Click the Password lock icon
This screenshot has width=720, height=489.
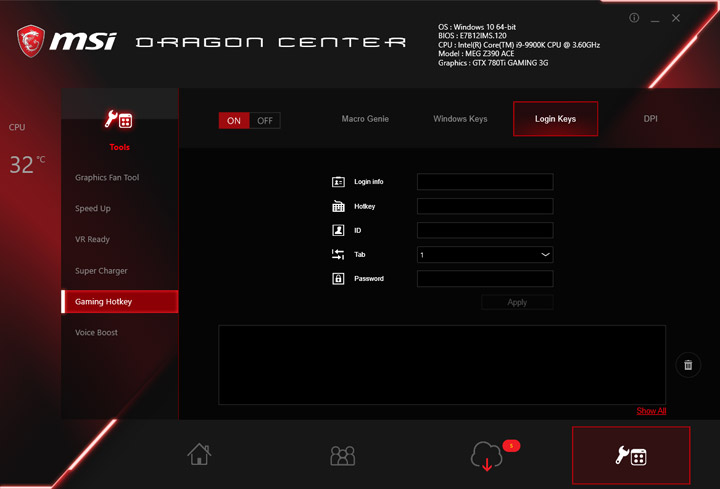click(338, 278)
